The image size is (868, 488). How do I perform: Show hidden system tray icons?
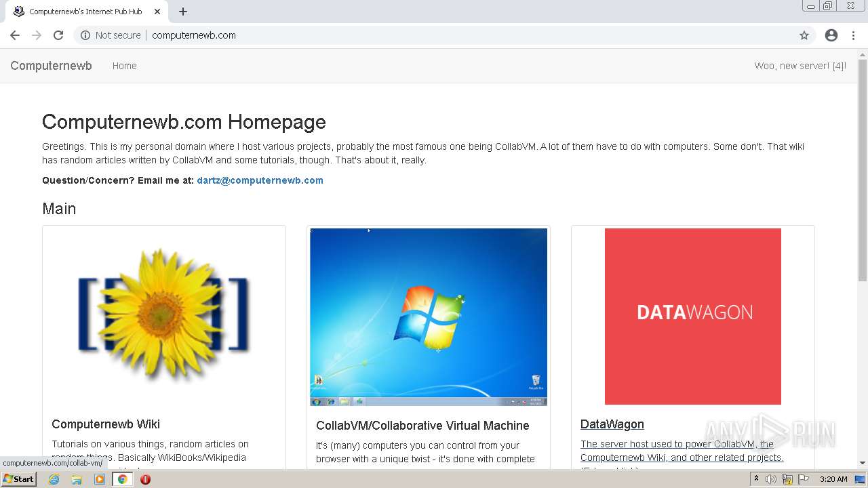click(756, 479)
